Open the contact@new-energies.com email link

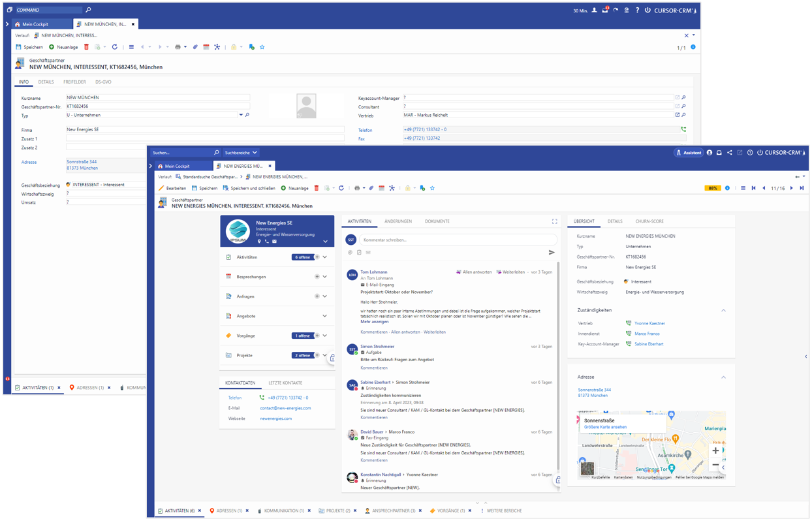pos(285,408)
